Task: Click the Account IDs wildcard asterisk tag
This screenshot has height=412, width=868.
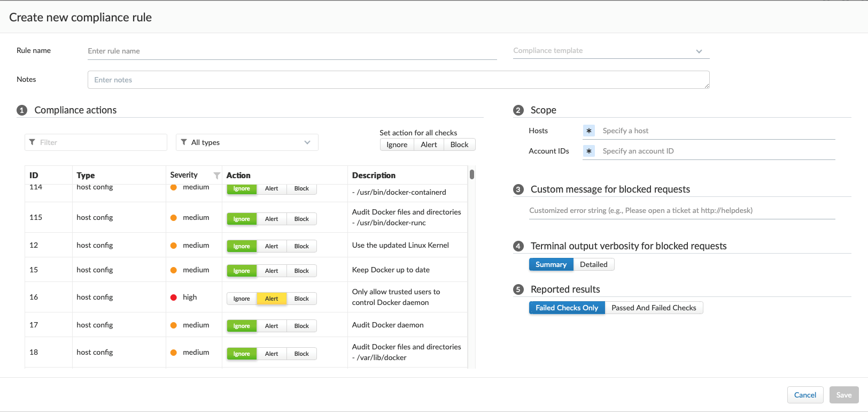Action: coord(588,151)
